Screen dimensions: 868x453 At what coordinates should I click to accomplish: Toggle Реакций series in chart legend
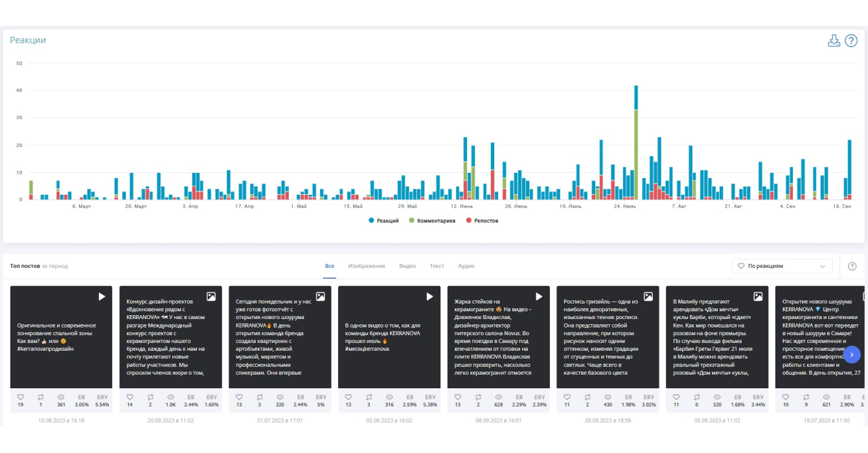pyautogui.click(x=383, y=221)
